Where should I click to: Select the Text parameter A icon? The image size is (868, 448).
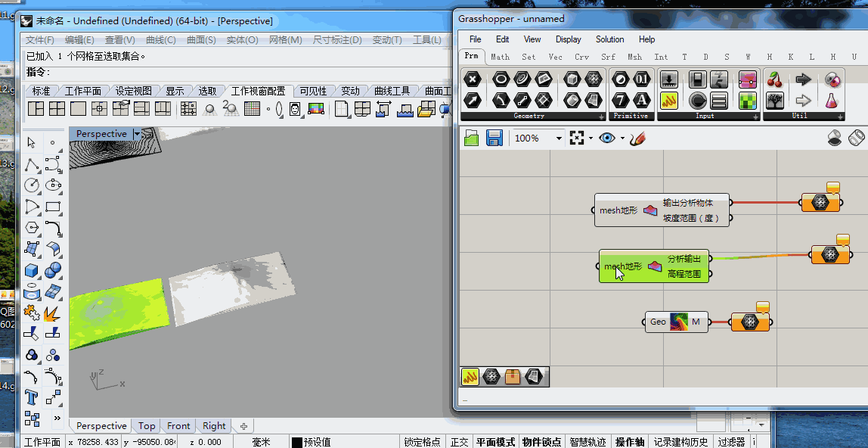tap(642, 100)
